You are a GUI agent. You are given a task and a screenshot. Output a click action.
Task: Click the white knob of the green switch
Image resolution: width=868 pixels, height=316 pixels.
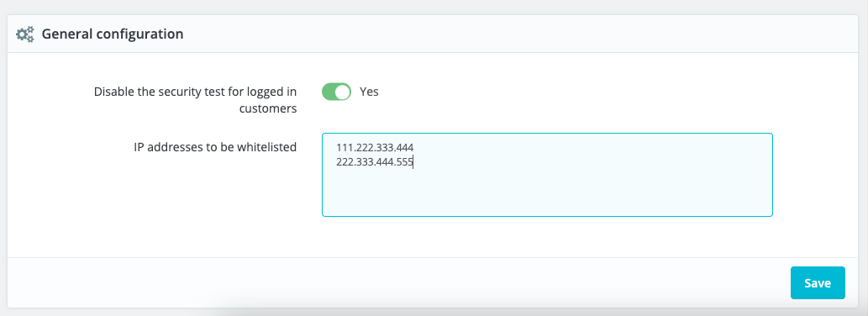coord(343,92)
